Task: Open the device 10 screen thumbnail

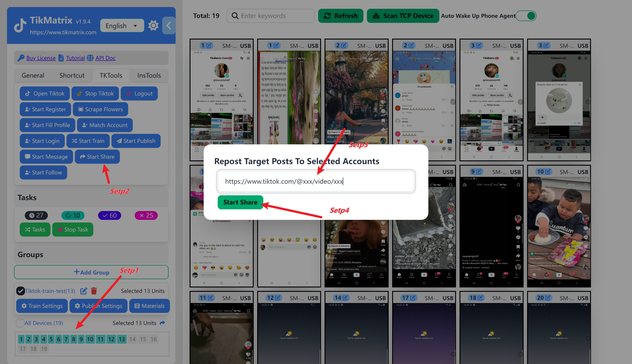Action: [x=559, y=231]
